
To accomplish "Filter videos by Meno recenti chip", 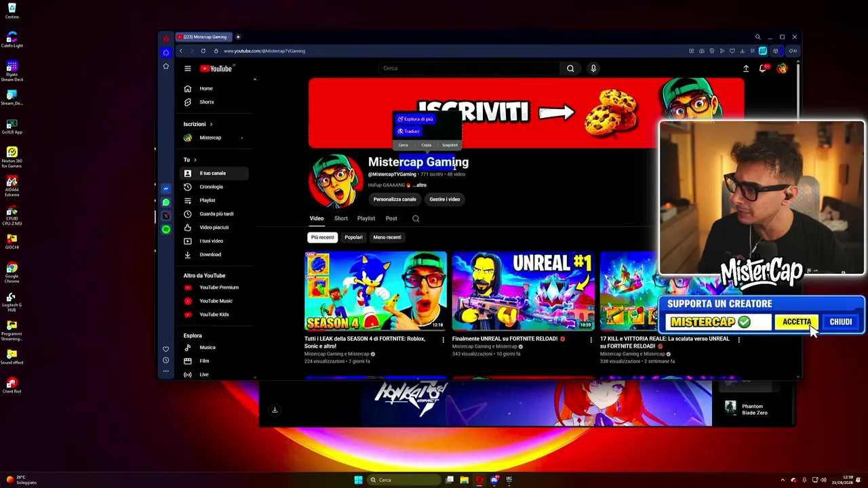I will pos(387,237).
